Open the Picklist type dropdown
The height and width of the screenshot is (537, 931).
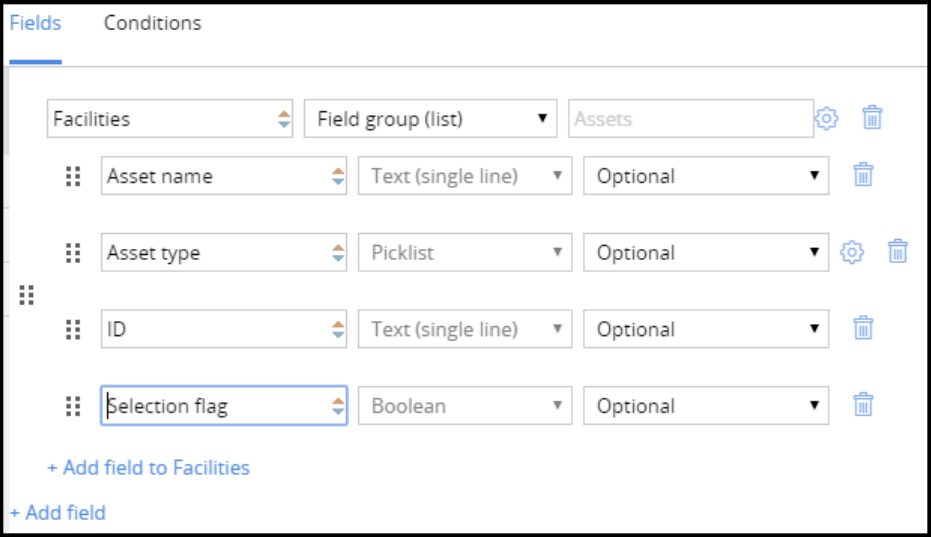point(465,253)
